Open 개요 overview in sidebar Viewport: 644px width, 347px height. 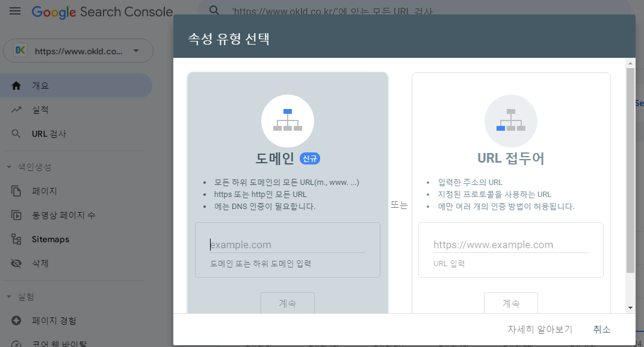40,86
